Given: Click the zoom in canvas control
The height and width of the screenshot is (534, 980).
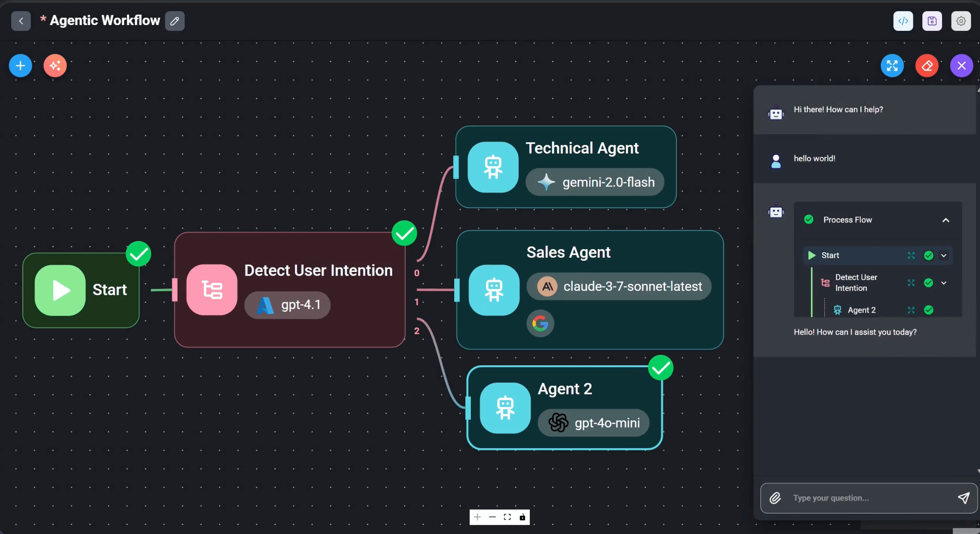Looking at the screenshot, I should coord(477,517).
